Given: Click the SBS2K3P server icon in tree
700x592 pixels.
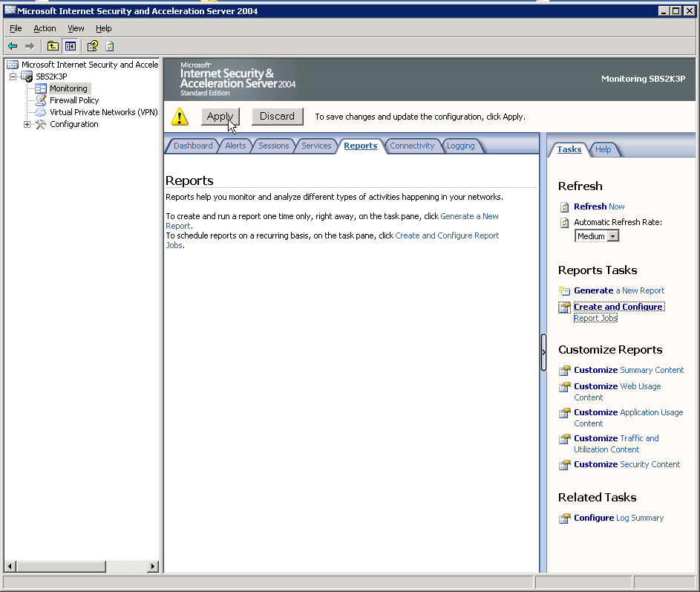Looking at the screenshot, I should 27,77.
